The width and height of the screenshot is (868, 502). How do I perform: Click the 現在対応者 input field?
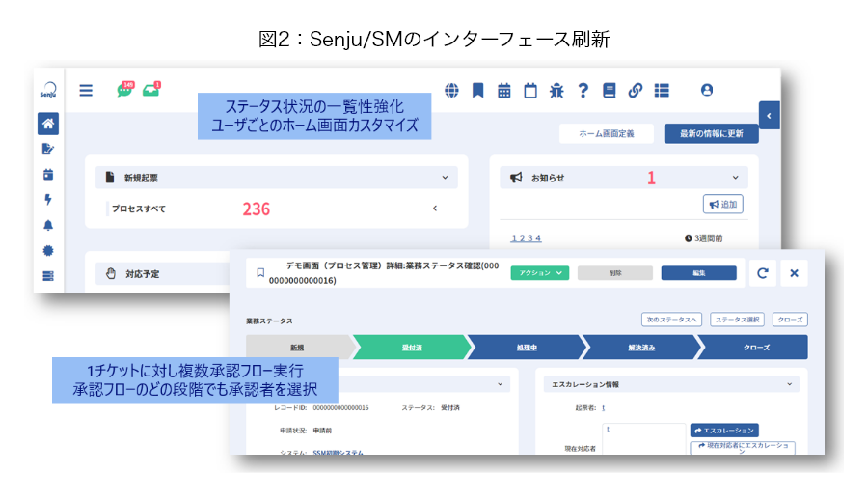[644, 439]
